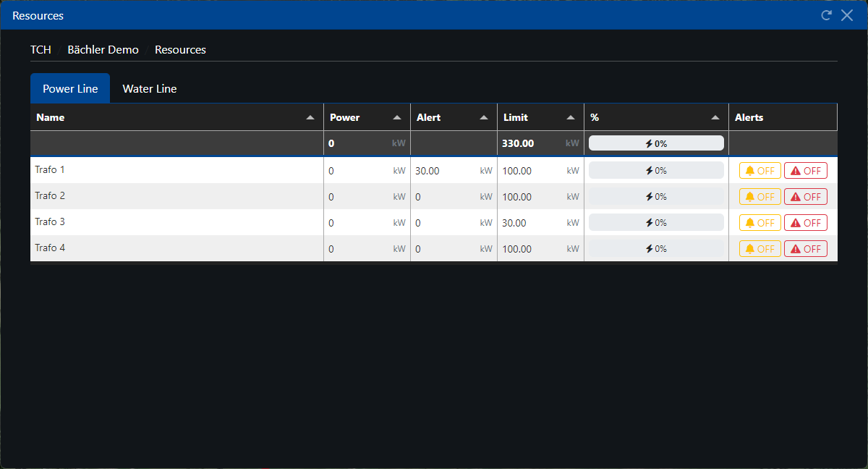Sort by Power column arrow
868x469 pixels.
[397, 117]
